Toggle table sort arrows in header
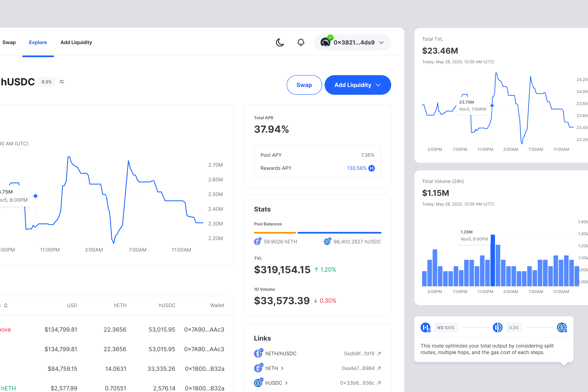588x392 pixels. point(6,305)
